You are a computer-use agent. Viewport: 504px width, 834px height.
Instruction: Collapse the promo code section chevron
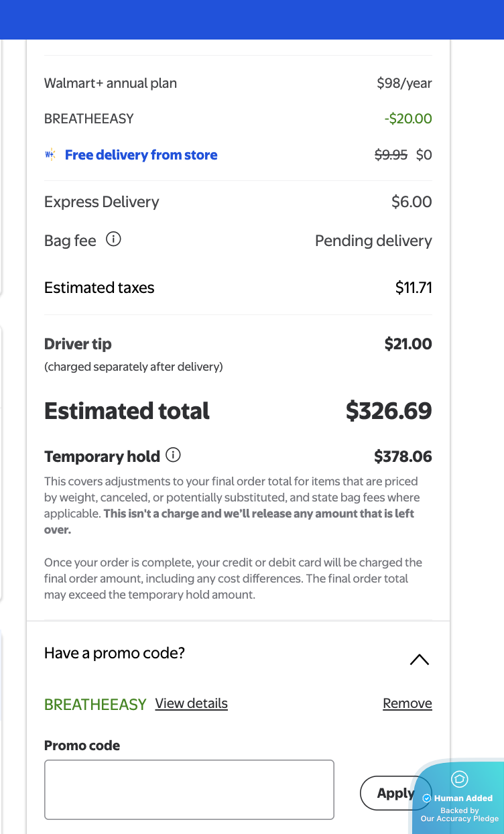tap(419, 660)
